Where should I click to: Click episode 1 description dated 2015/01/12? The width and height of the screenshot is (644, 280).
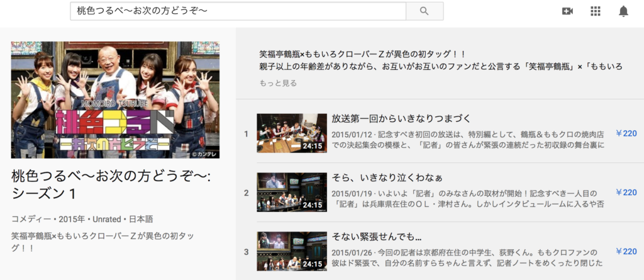(468, 140)
